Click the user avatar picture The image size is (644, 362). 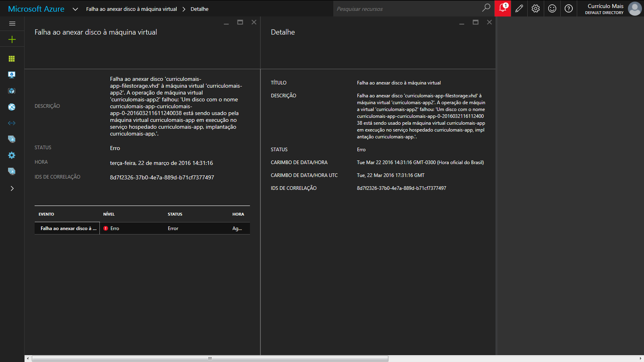(635, 8)
